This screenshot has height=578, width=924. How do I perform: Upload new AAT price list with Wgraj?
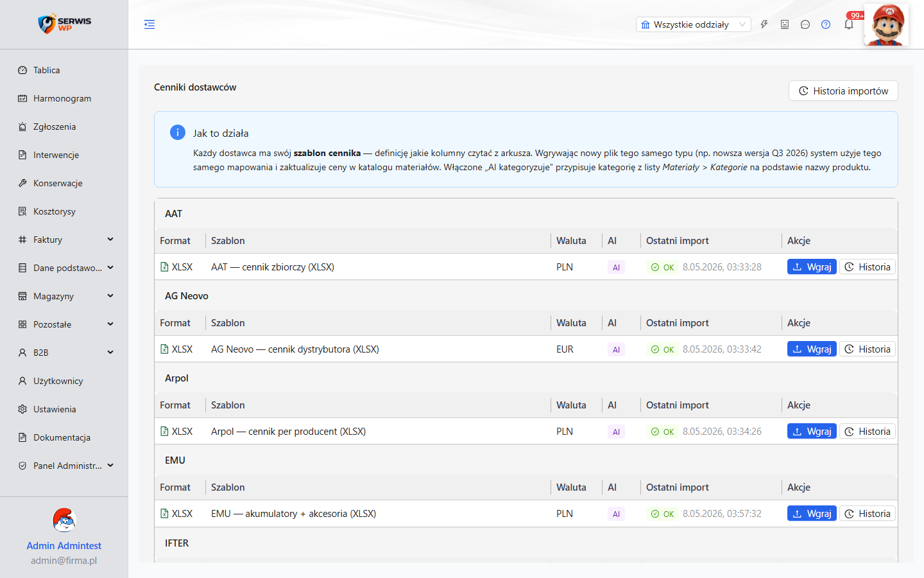(812, 267)
